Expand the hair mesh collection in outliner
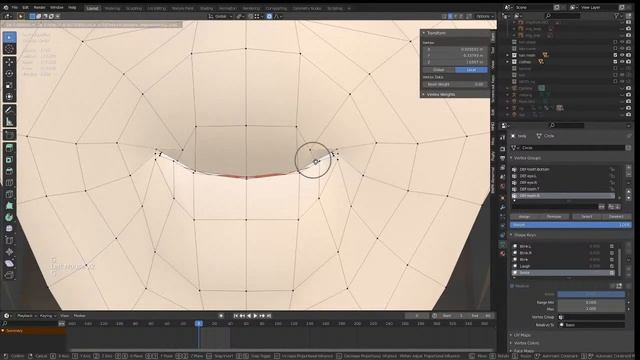Screen dimensions: 640x360 pyautogui.click(x=508, y=55)
